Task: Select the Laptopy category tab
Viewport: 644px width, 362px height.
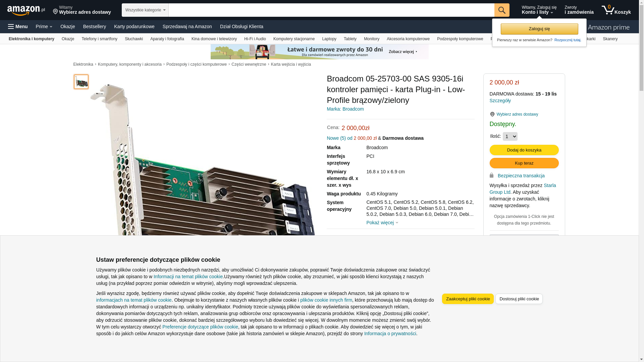Action: (x=329, y=39)
